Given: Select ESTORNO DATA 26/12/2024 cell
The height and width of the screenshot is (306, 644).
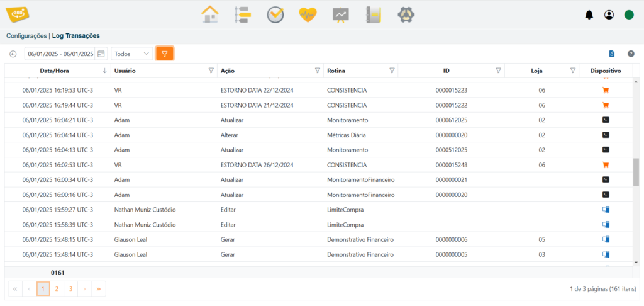Looking at the screenshot, I should (257, 164).
